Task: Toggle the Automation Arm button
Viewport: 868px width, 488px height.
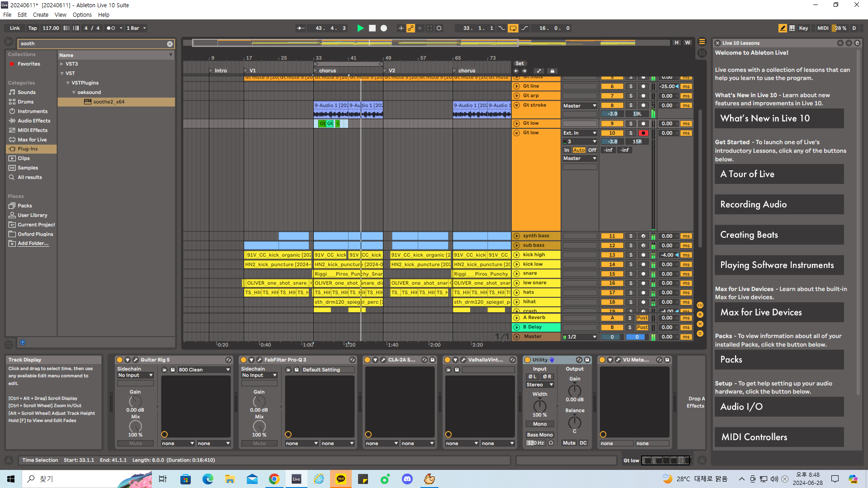Action: tap(410, 28)
